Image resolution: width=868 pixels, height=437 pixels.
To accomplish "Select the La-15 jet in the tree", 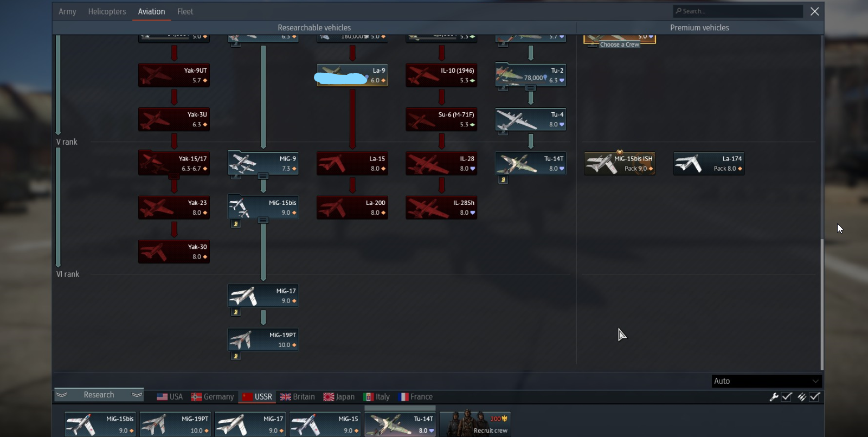I will pyautogui.click(x=352, y=164).
